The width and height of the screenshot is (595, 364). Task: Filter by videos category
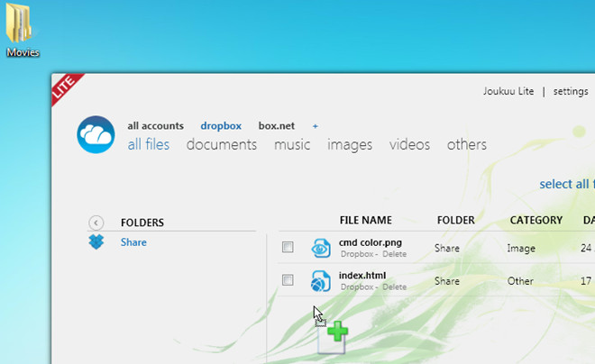pyautogui.click(x=409, y=144)
